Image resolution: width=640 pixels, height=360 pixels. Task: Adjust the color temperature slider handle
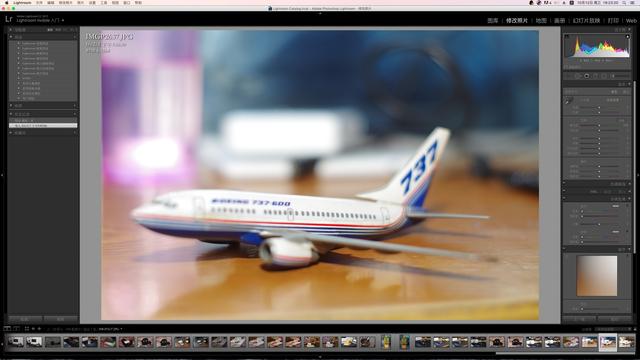[x=599, y=108]
